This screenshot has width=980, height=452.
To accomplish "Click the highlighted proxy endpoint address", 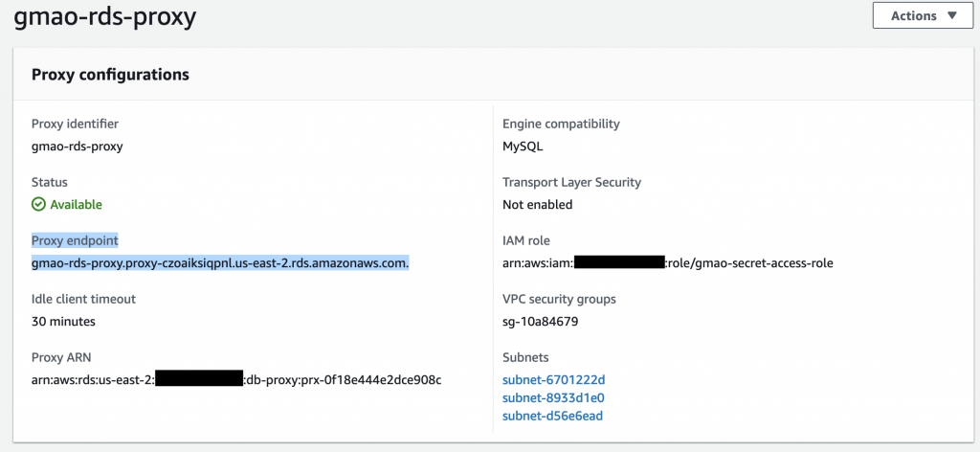I will tap(220, 262).
